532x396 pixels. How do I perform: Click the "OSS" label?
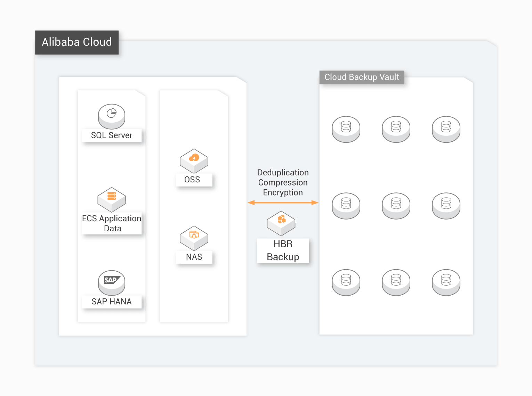[x=194, y=180]
